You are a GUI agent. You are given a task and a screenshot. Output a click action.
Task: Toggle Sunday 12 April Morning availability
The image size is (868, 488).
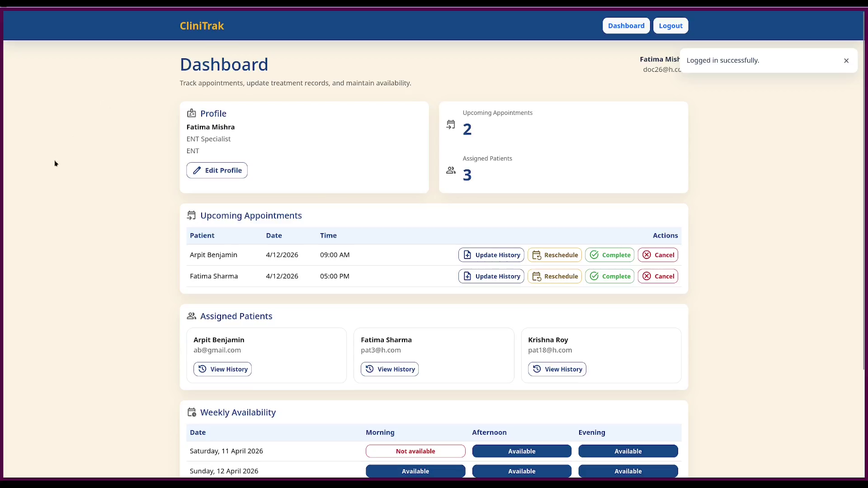[415, 471]
